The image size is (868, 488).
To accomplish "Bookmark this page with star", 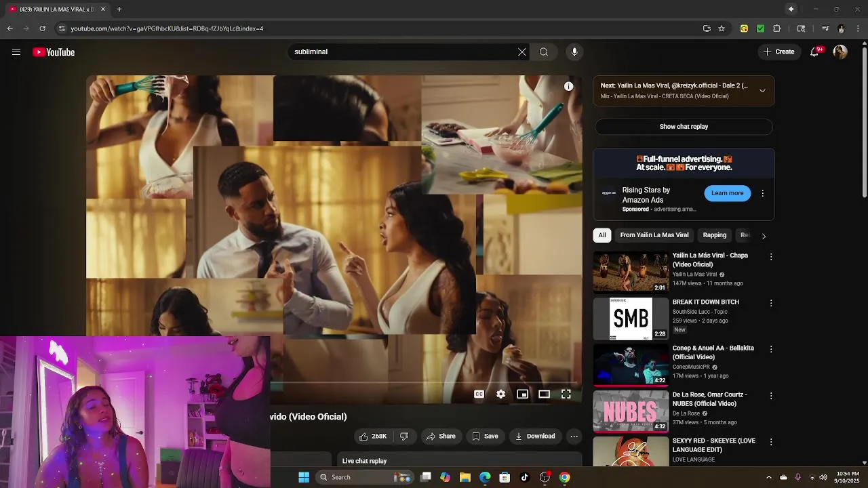I will 722,28.
